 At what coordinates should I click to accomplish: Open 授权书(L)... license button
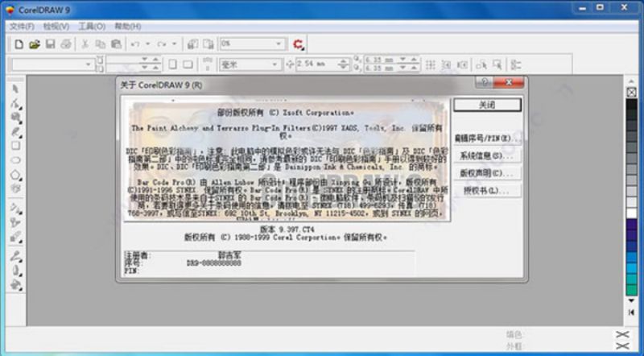point(488,190)
